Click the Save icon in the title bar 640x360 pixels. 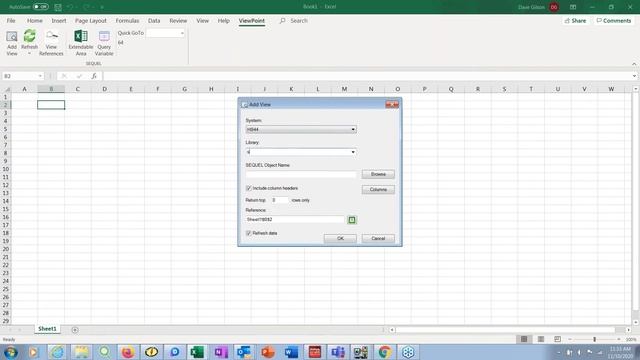tap(58, 7)
